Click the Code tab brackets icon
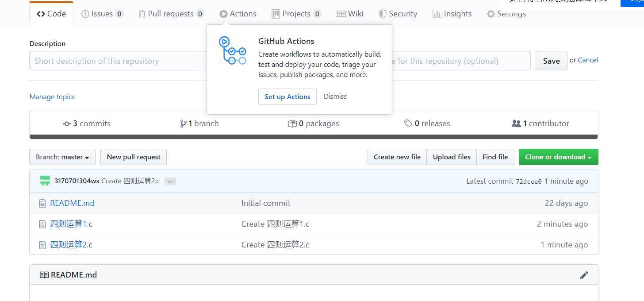 41,14
